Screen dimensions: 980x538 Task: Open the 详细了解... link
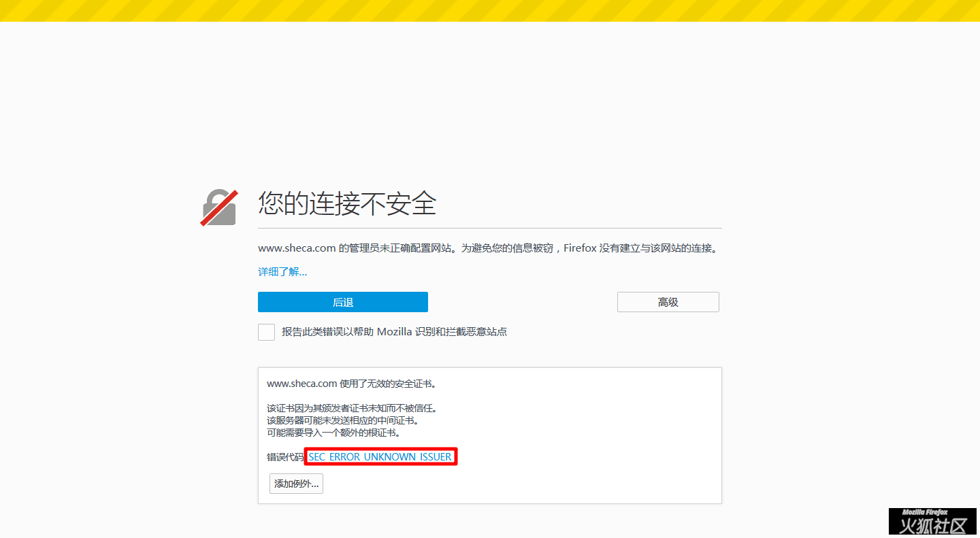[282, 272]
